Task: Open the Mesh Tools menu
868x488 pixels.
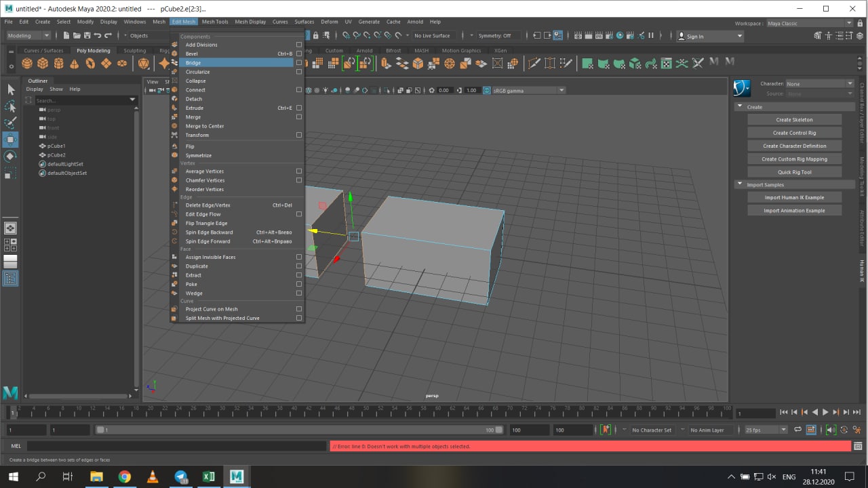Action: (x=215, y=22)
